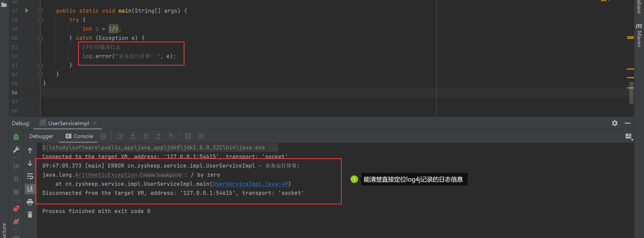
Task: Open the Project folder icon
Action: 4,5
